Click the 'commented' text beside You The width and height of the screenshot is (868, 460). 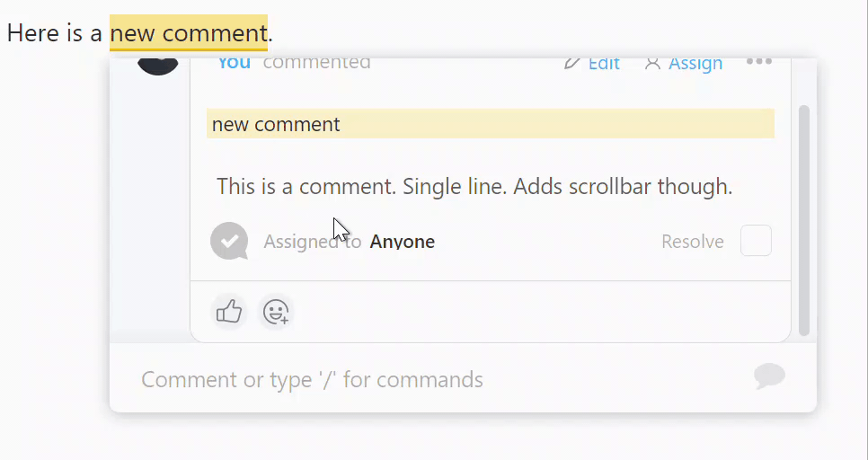pos(316,63)
